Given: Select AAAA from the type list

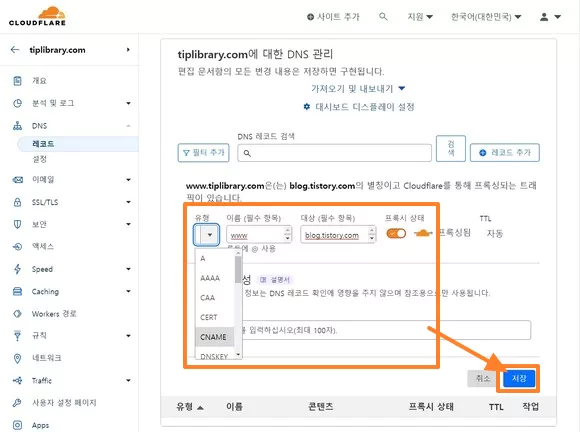Looking at the screenshot, I should tap(215, 278).
